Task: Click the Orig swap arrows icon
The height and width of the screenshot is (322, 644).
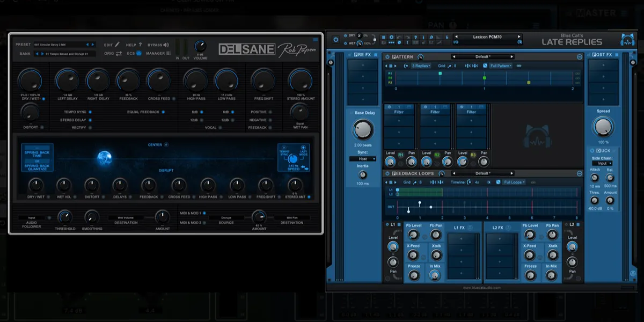Action: (x=119, y=54)
